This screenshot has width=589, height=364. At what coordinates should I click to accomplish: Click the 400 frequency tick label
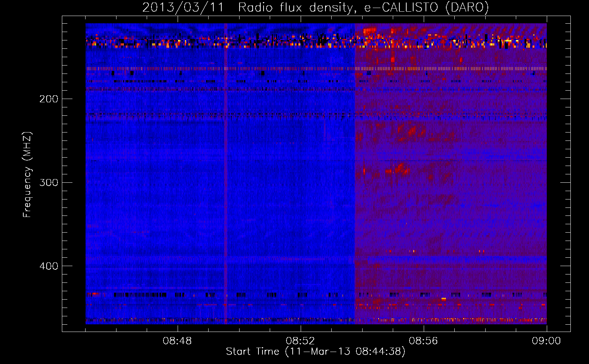coord(48,266)
